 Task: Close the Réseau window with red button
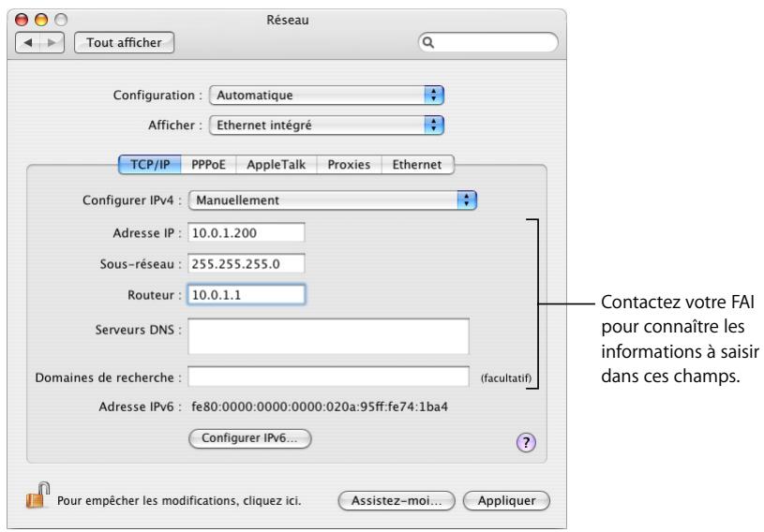tap(22, 20)
